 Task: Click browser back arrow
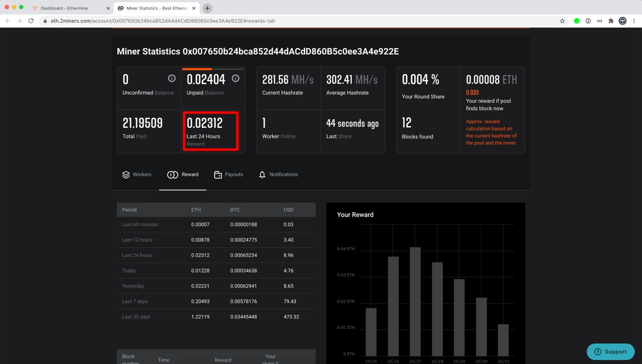(x=8, y=21)
